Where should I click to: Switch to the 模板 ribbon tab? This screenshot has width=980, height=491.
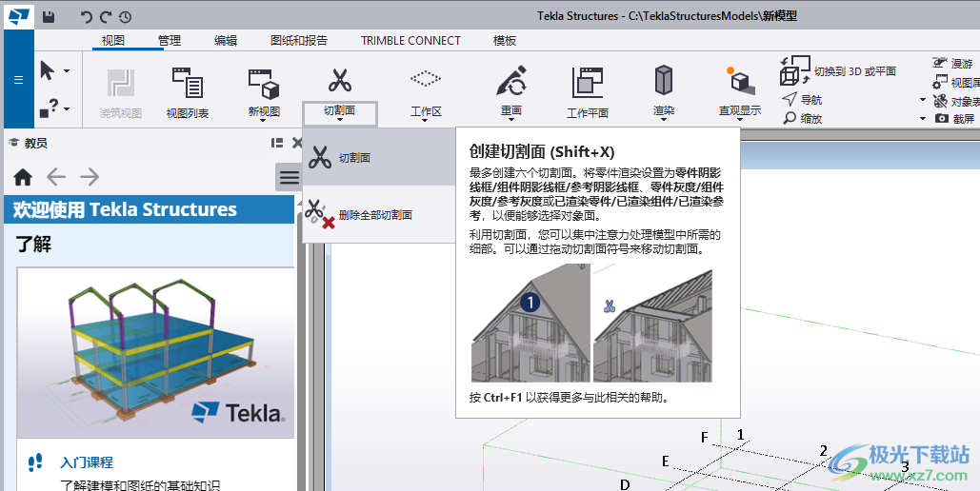pos(505,41)
